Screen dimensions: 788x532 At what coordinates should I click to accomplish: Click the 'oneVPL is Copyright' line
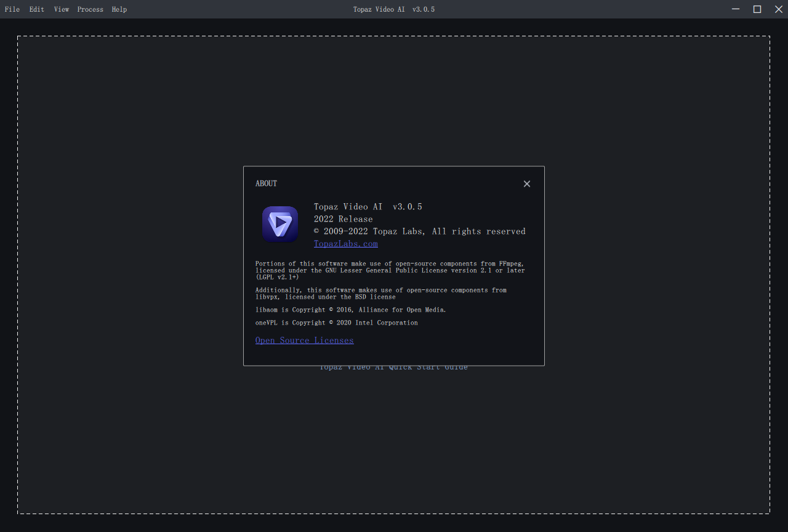tap(337, 323)
